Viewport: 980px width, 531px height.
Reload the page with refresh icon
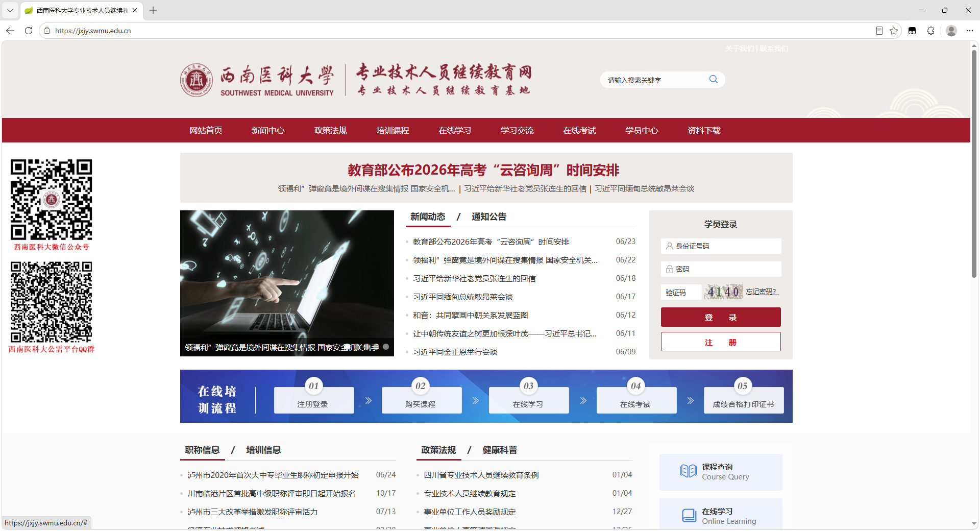(x=29, y=31)
